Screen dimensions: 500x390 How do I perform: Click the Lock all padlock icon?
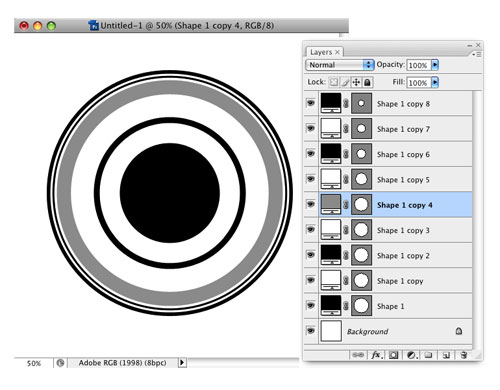tap(367, 82)
